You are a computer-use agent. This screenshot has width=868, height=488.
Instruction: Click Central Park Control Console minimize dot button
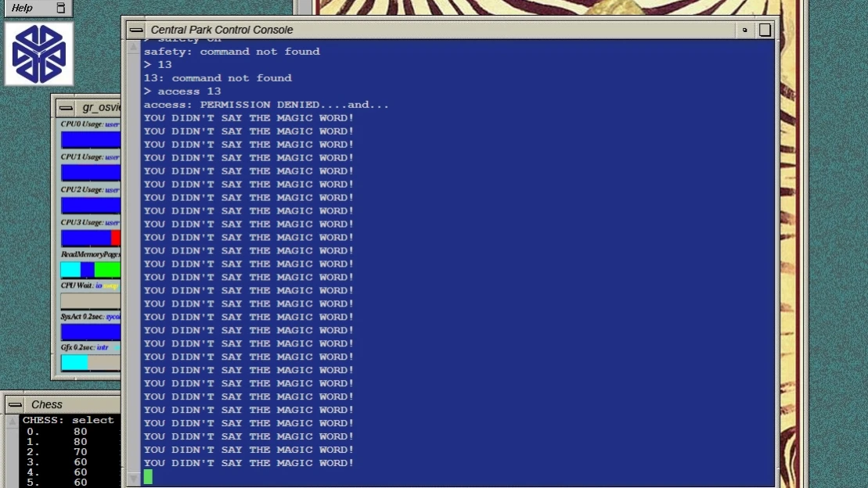click(744, 30)
